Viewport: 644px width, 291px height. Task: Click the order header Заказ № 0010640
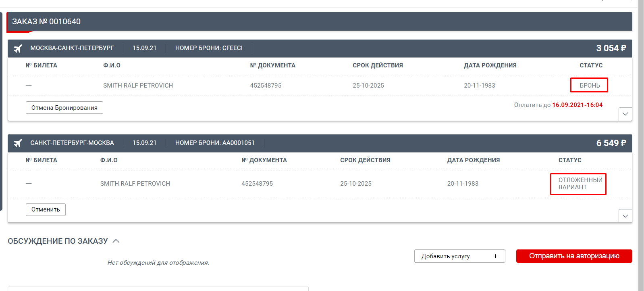tap(46, 22)
